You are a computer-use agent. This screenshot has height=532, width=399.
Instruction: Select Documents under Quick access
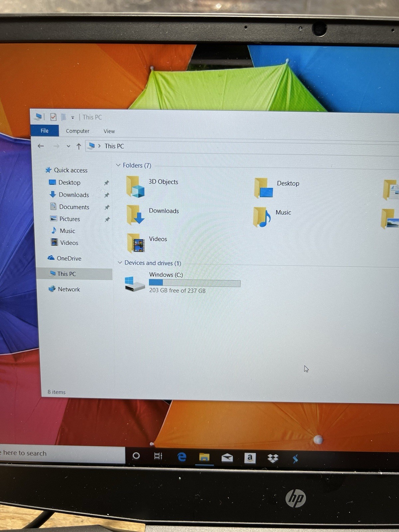point(69,207)
